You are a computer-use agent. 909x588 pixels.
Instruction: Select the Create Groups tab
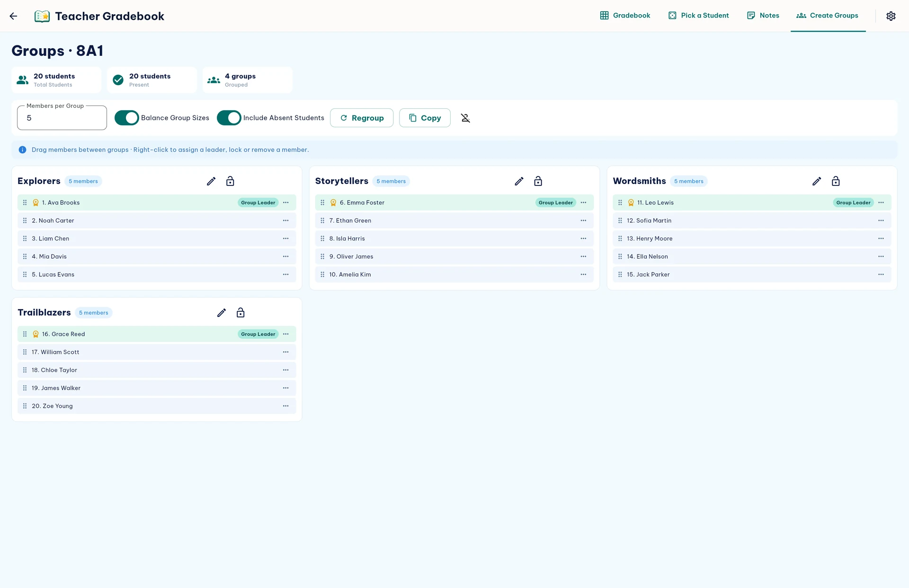[828, 16]
